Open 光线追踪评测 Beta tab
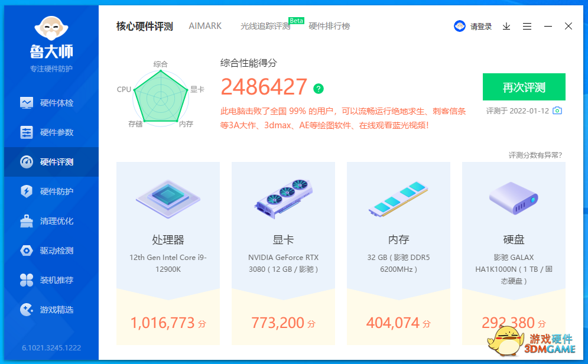 click(x=265, y=26)
